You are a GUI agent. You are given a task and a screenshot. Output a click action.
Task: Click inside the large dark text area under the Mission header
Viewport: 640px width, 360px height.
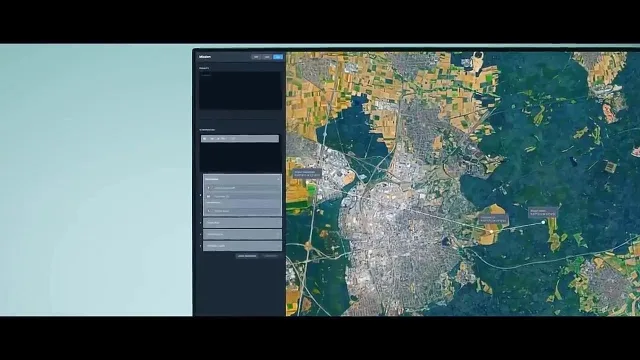[x=240, y=91]
